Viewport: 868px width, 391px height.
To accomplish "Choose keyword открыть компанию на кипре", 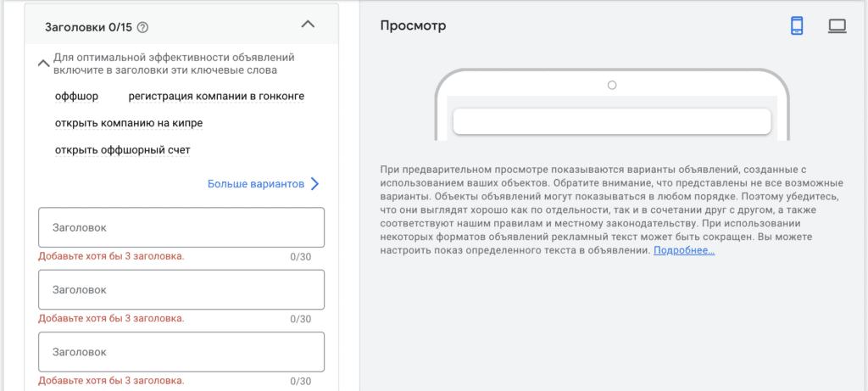I will tap(129, 123).
